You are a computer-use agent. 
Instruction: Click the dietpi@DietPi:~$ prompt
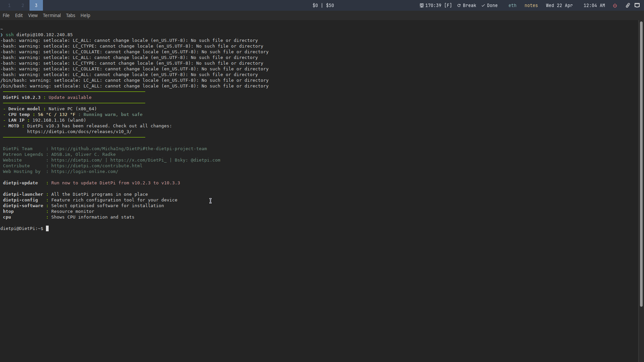click(22, 229)
